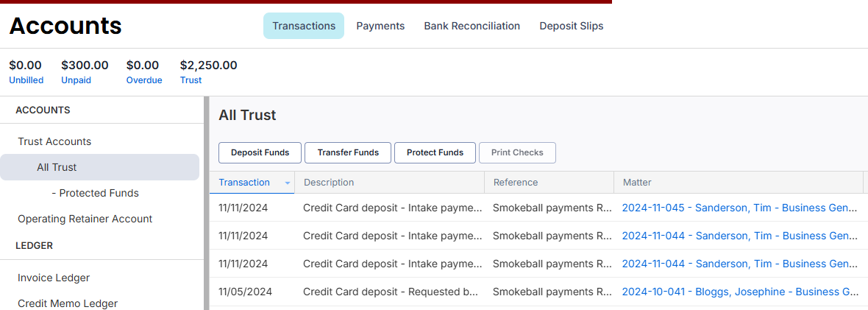Click the Trust balance link
Viewport: 868px width, 310px height.
point(191,80)
